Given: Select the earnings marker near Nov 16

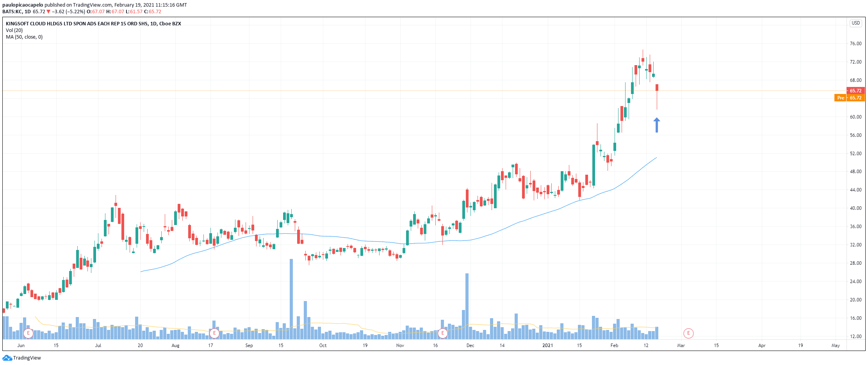Looking at the screenshot, I should tap(442, 333).
